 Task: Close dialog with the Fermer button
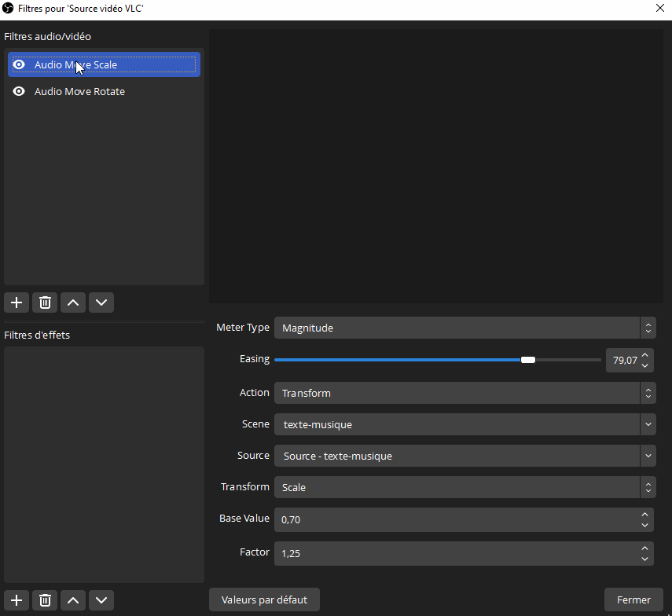pyautogui.click(x=633, y=599)
